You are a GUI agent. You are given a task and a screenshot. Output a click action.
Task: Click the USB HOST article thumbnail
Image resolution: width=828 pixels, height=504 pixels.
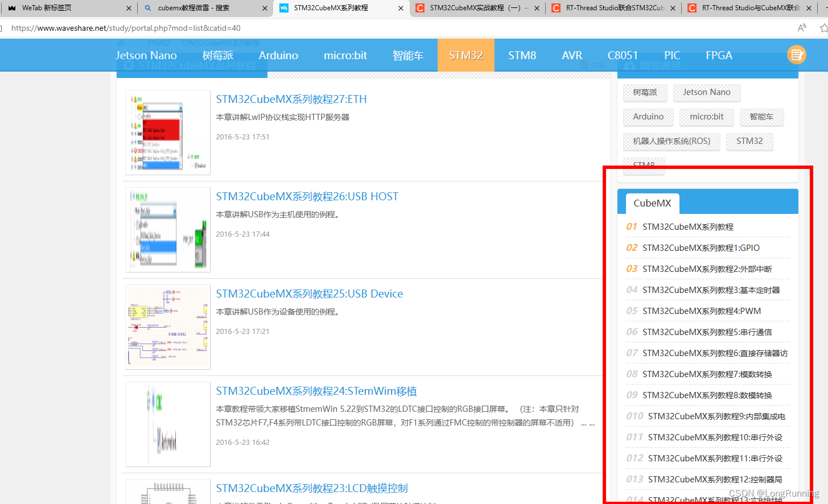pos(167,229)
